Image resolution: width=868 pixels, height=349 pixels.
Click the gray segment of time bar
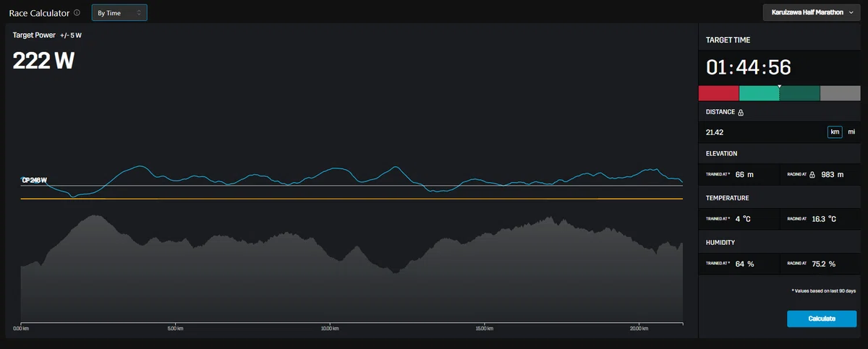pyautogui.click(x=840, y=93)
